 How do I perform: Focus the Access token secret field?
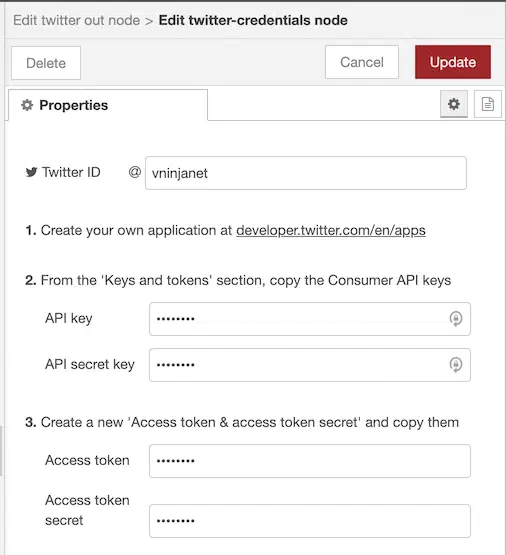[310, 521]
